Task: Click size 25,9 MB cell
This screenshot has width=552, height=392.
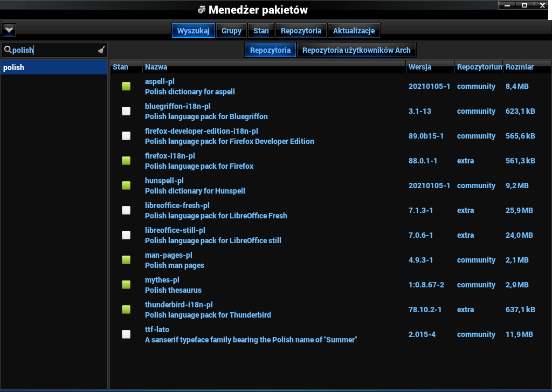Action: [x=519, y=210]
